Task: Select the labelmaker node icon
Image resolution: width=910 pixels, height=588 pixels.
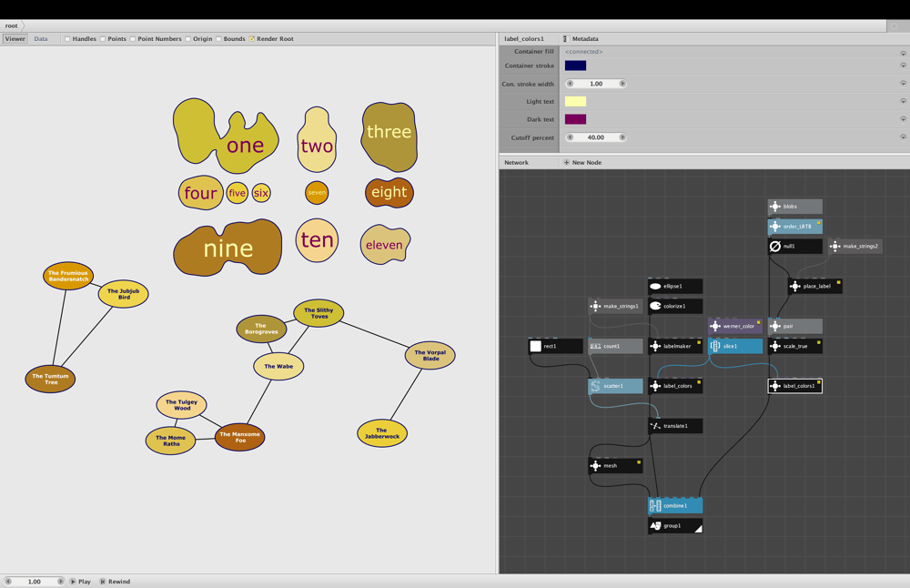Action: (655, 346)
